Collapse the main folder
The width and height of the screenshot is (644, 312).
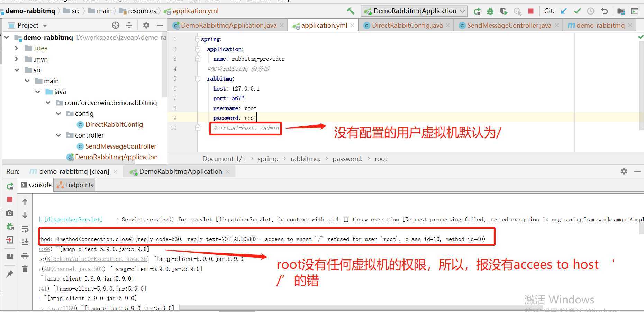coord(27,81)
